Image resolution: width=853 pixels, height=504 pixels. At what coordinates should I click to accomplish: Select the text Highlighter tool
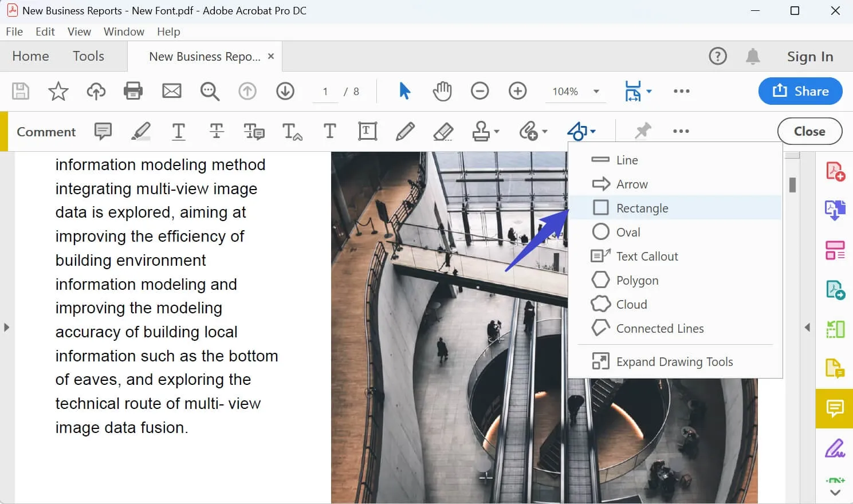click(141, 131)
